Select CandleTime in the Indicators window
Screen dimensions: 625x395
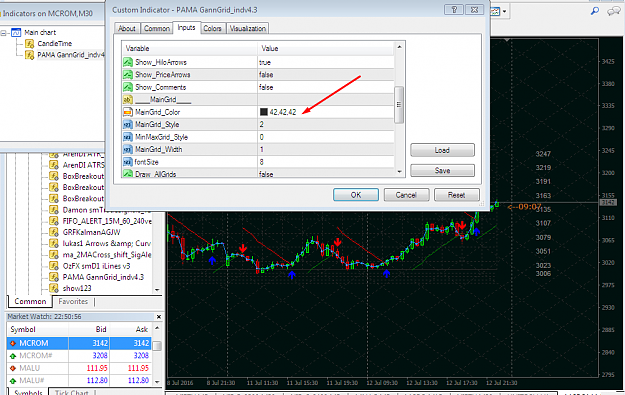[55, 43]
